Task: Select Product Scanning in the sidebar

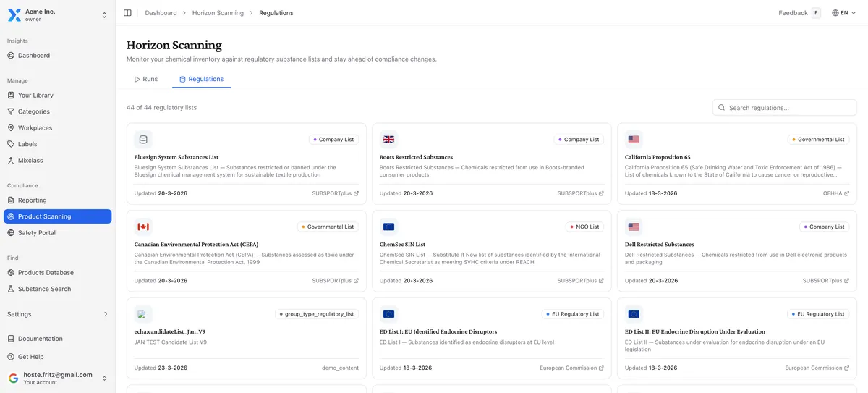Action: 58,216
